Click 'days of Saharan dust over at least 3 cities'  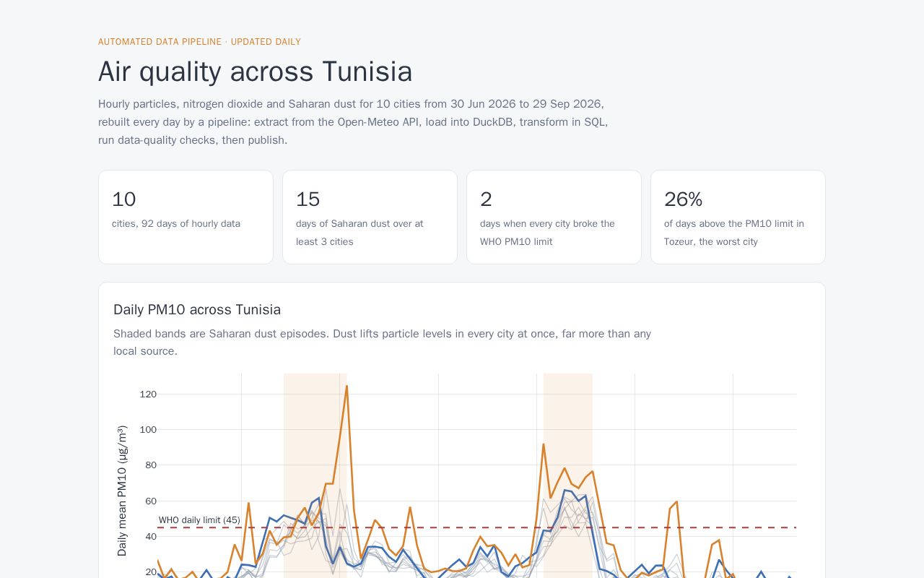[x=359, y=233]
